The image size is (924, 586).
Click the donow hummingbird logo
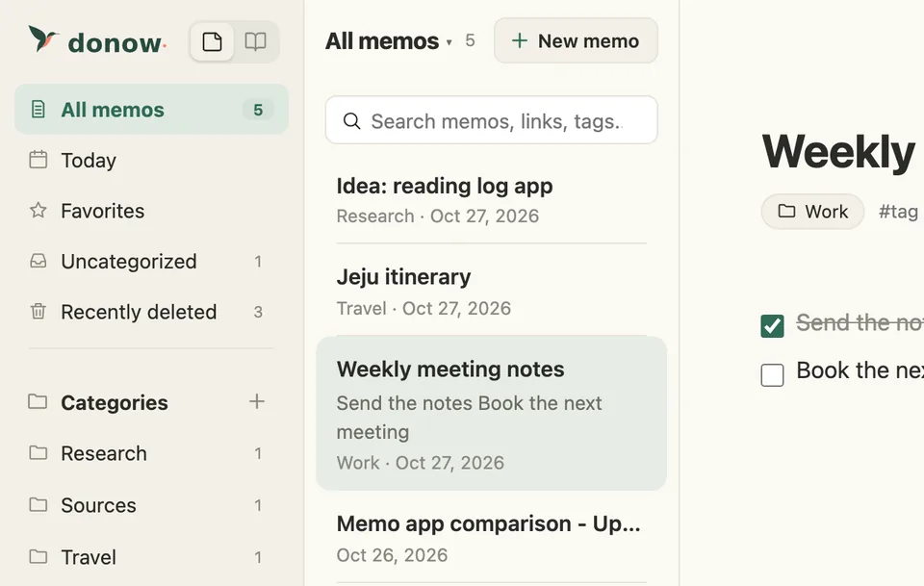coord(43,38)
